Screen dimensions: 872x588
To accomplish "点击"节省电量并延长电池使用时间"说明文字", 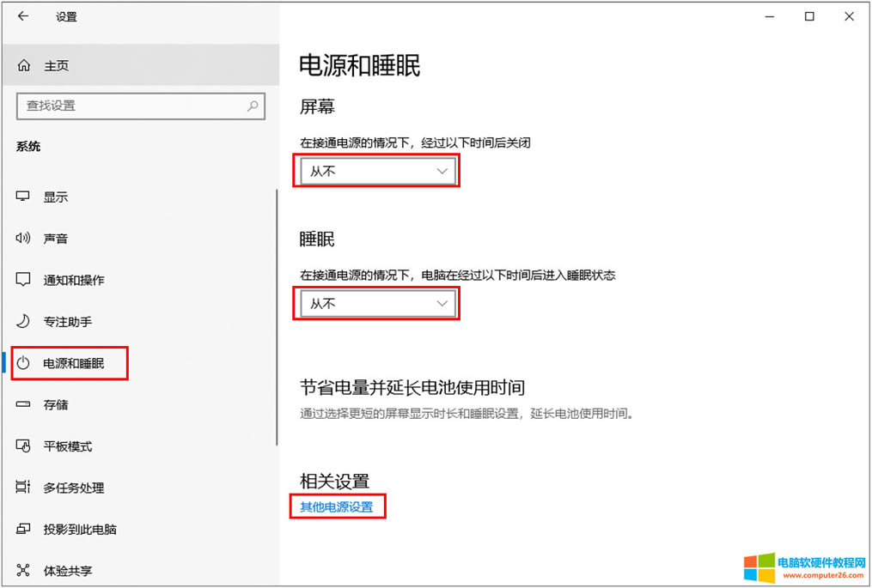I will point(464,414).
